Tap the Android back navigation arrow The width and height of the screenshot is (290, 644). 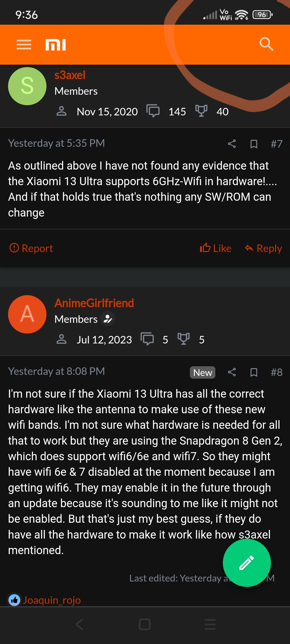pos(80,624)
